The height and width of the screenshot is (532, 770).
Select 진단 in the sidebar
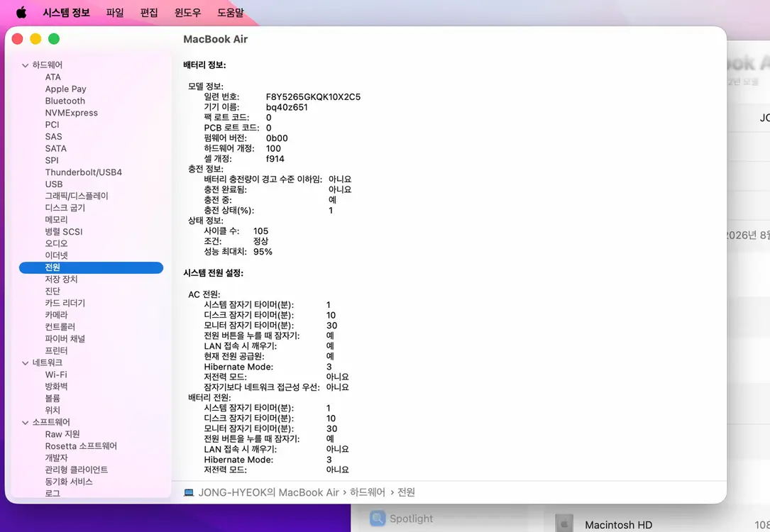(x=53, y=291)
